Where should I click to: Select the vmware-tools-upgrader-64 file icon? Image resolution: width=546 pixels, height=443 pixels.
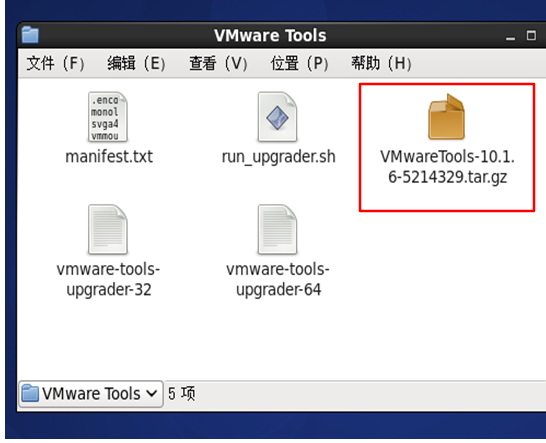click(x=278, y=229)
